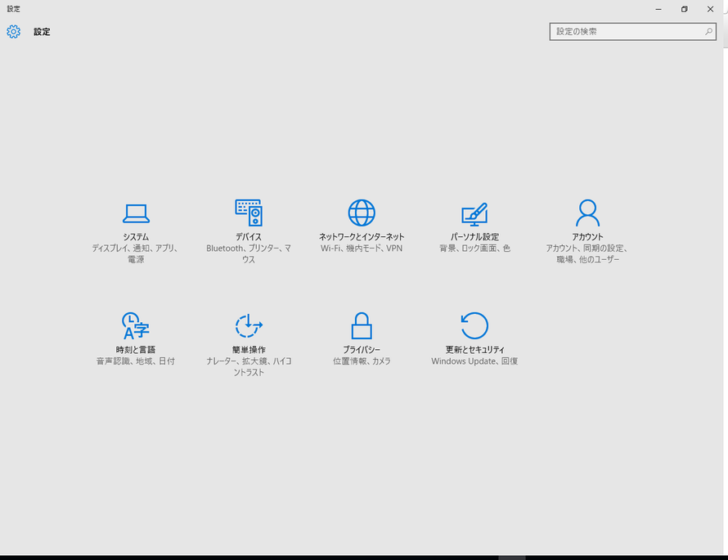The image size is (728, 560).
Task: Select the 時刻と言語 title label
Action: click(136, 349)
